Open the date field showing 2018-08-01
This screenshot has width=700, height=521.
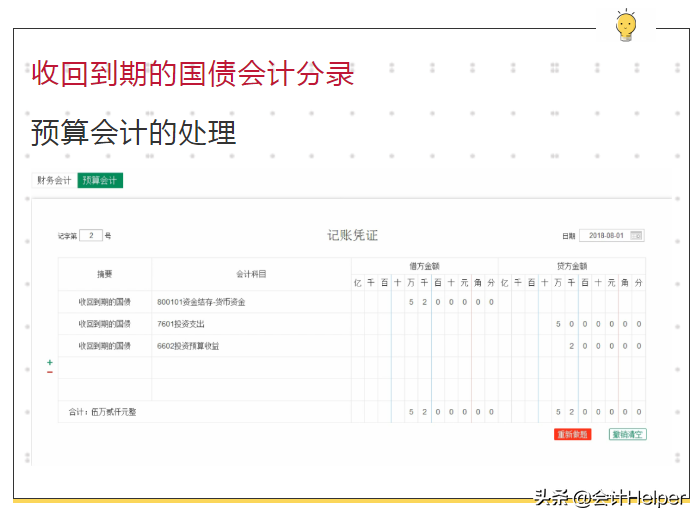(x=611, y=235)
